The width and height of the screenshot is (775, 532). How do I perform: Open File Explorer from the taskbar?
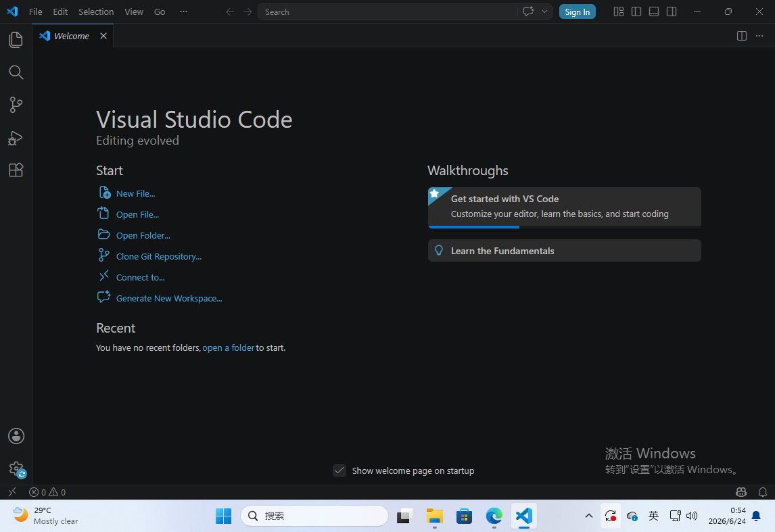pos(434,516)
